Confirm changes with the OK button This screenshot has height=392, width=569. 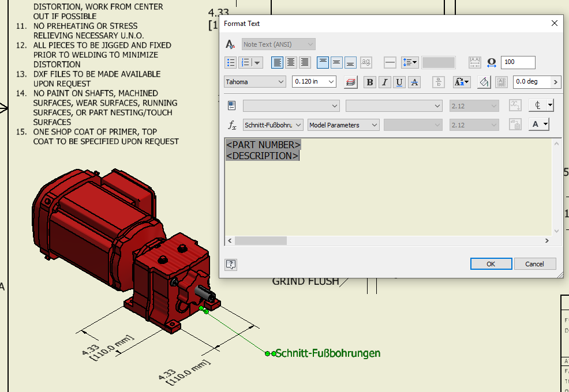pos(491,263)
